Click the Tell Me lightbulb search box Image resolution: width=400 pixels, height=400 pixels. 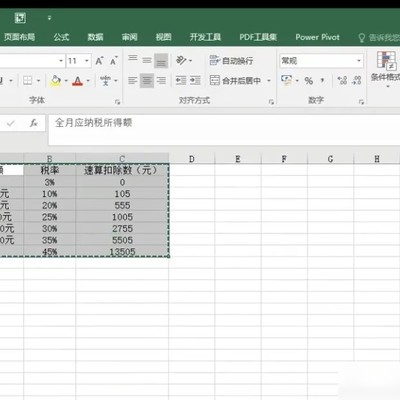coord(378,37)
